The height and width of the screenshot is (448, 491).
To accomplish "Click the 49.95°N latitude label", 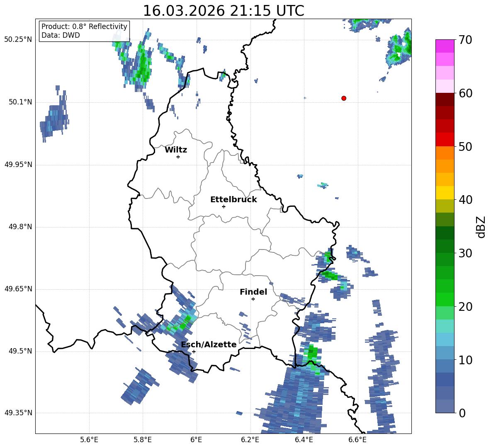I will [x=18, y=165].
